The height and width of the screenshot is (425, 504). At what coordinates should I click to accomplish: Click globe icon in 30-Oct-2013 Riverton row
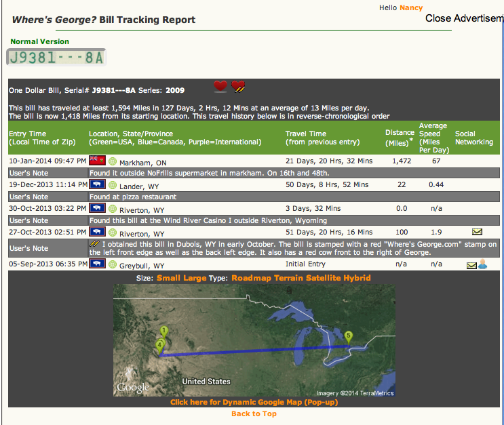113,209
